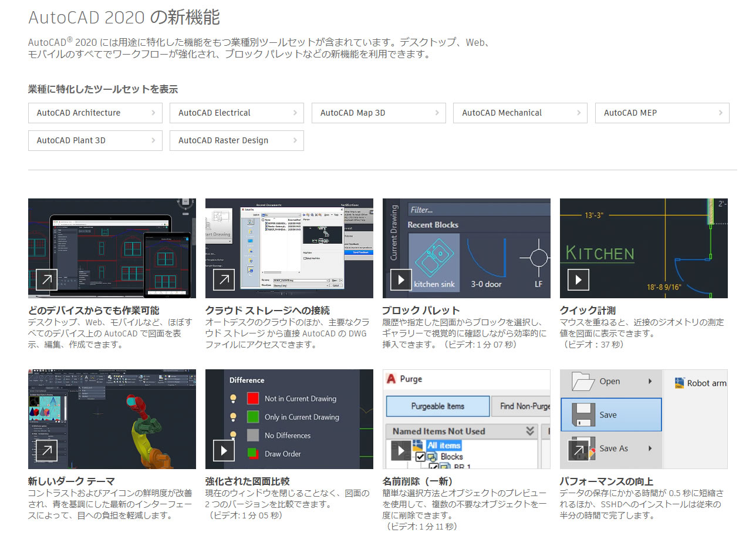Select the 3-0 door block tile
756x546 pixels.
pyautogui.click(x=487, y=262)
